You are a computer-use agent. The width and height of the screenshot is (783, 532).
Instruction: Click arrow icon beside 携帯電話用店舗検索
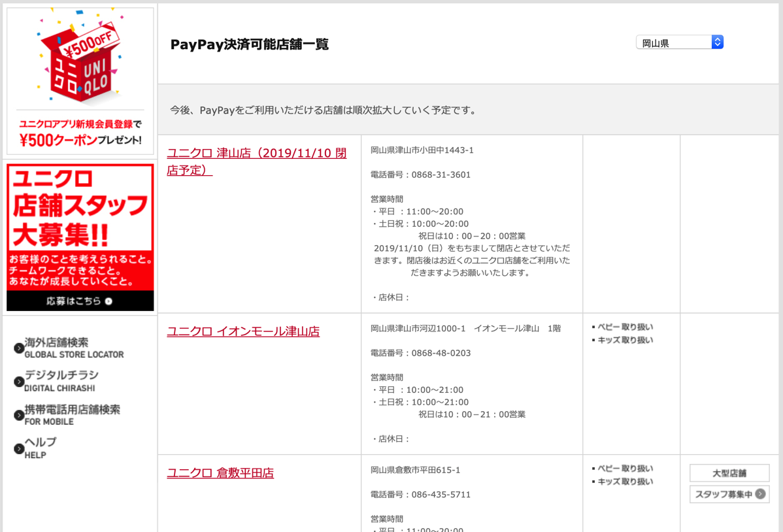point(19,415)
